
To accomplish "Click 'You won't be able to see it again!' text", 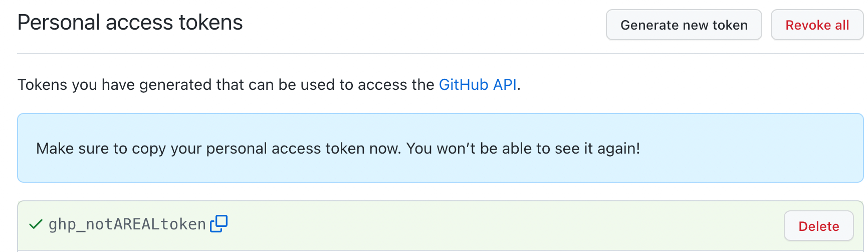I will (x=523, y=149).
